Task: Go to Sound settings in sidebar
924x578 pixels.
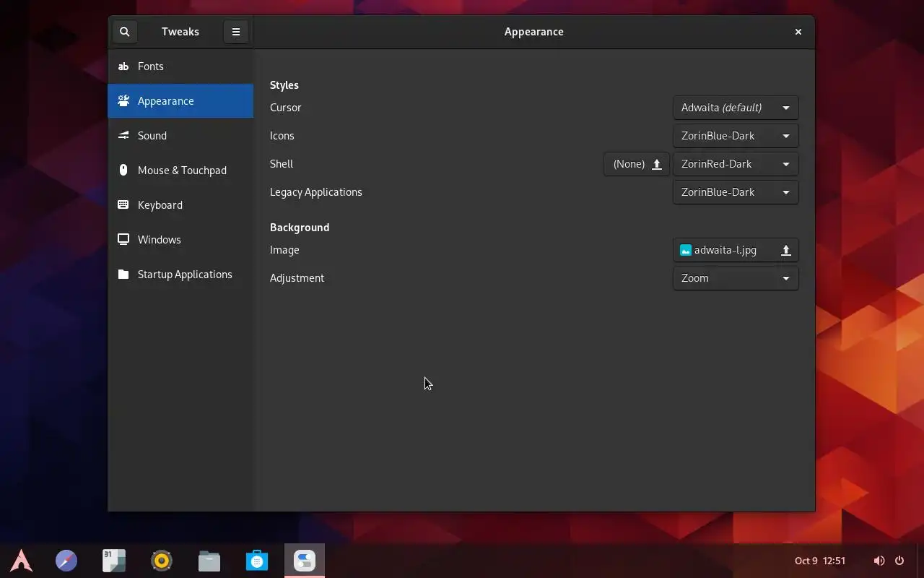Action: tap(180, 136)
